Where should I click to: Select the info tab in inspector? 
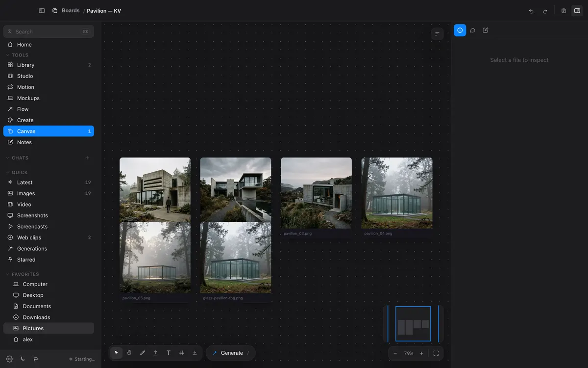click(x=460, y=30)
